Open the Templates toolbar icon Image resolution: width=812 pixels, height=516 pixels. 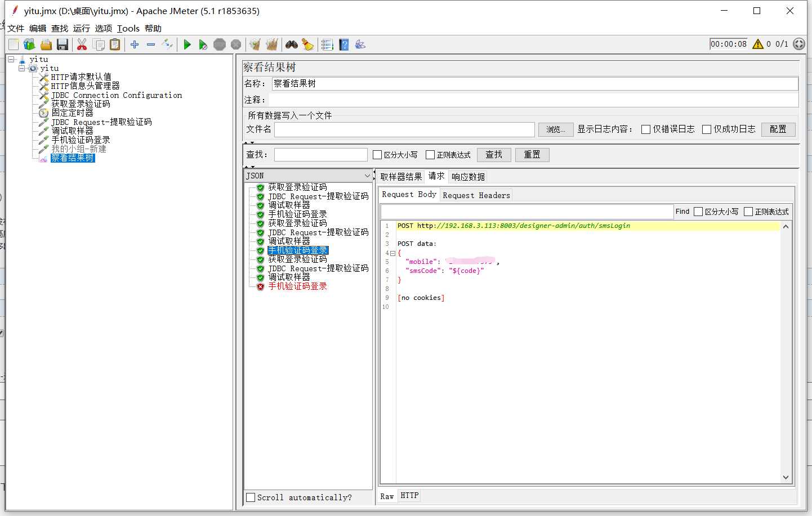(x=30, y=44)
